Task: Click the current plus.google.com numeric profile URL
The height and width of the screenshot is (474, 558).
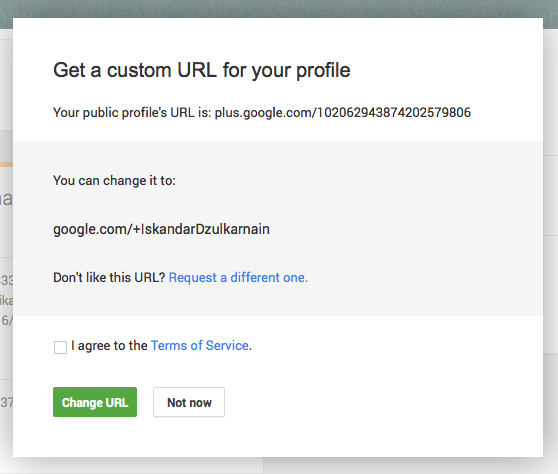Action: (x=343, y=113)
